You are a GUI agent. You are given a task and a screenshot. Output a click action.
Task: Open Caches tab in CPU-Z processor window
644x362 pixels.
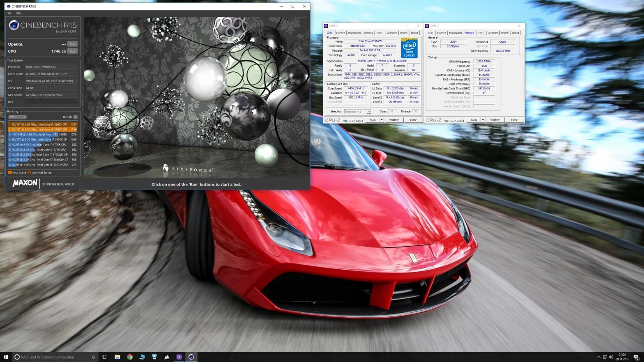click(340, 33)
